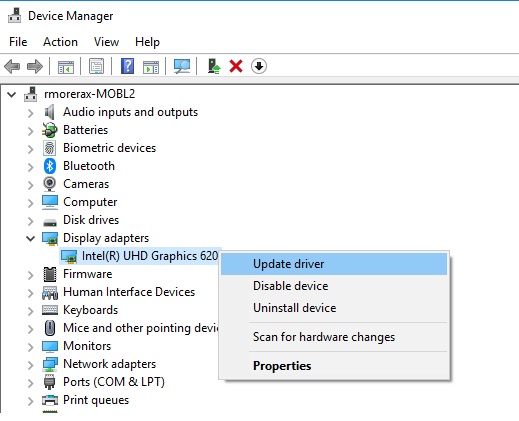Click the Disable device down-arrow icon
Image resolution: width=519 pixels, height=421 pixels.
pyautogui.click(x=259, y=66)
